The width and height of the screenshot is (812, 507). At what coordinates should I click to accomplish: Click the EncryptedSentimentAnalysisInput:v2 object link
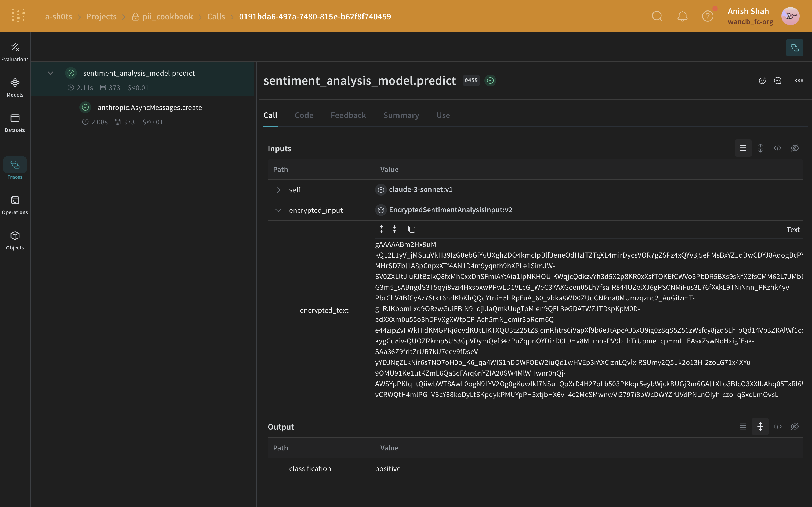450,210
